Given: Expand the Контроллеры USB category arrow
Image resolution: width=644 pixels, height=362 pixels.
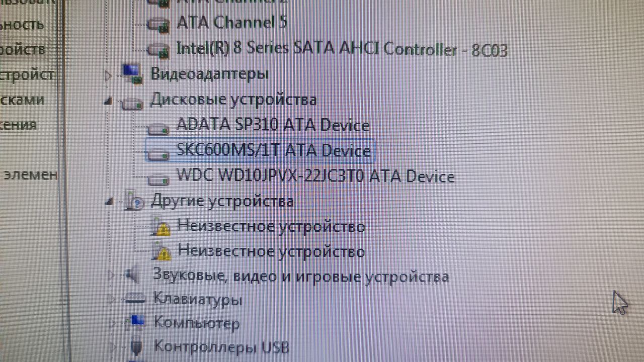Looking at the screenshot, I should pos(113,346).
